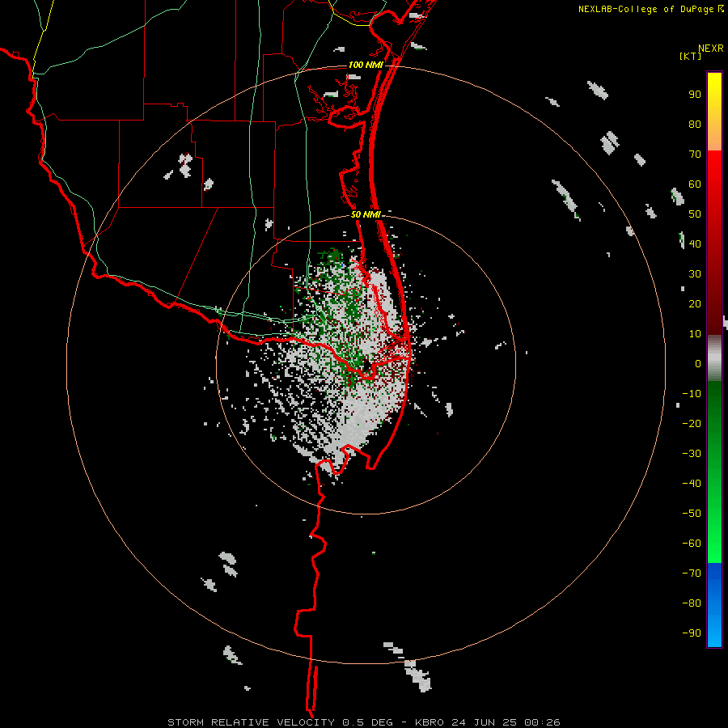728x728 pixels.
Task: Click the NEXLAB-College of DuPage header text
Action: coord(645,9)
